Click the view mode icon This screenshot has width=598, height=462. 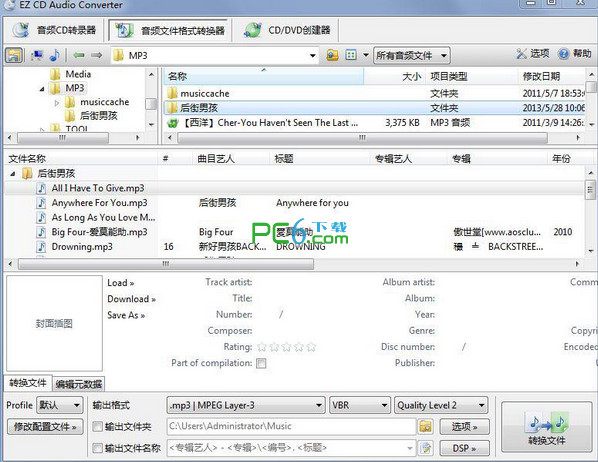coord(351,56)
